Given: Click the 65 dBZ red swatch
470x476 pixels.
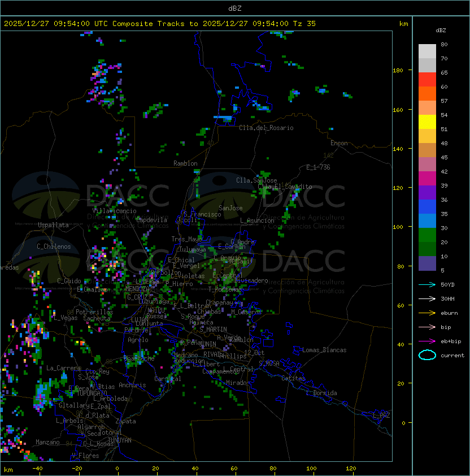Looking at the screenshot, I should point(427,79).
